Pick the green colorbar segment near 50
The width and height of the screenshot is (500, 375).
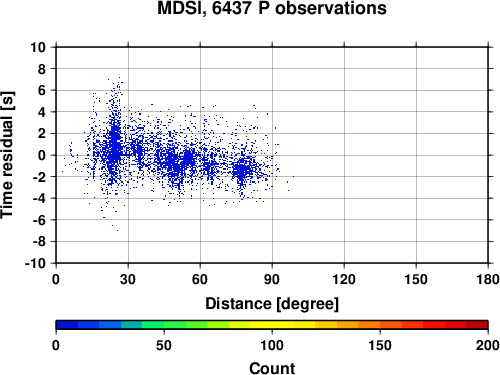(175, 325)
